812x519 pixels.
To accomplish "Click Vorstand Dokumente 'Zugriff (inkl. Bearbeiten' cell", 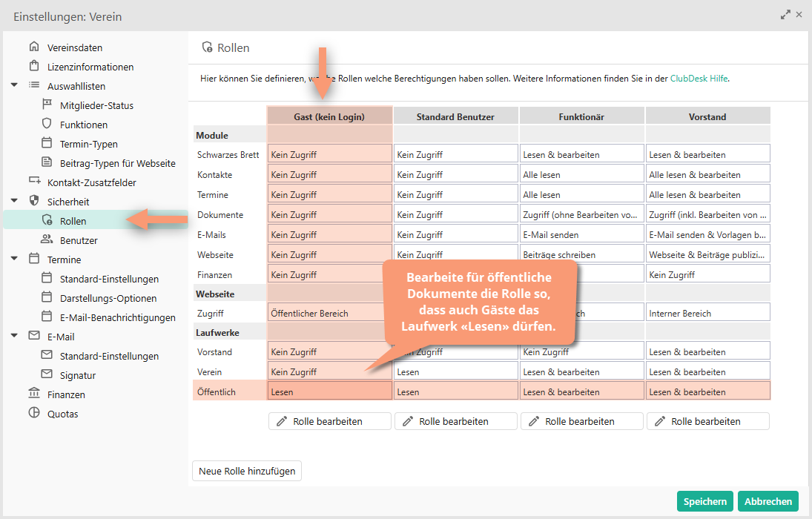I will click(x=708, y=214).
